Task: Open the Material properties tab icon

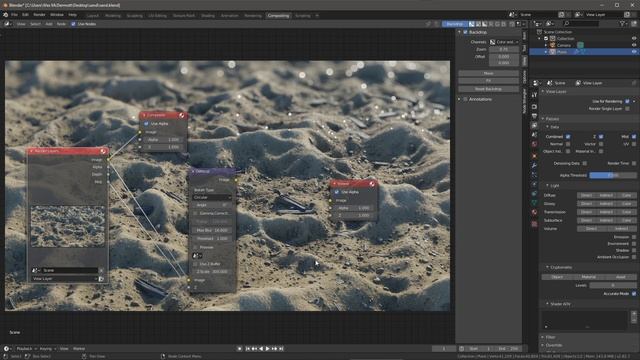Action: 534,212
